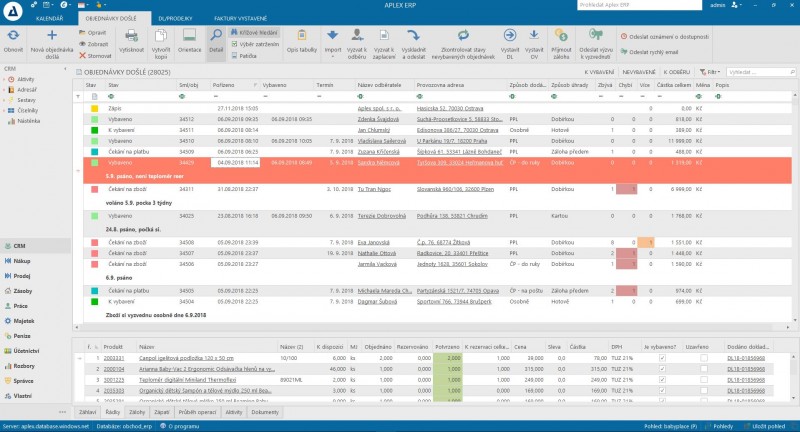Toggle 'Je vybaveno?' checkbox for product 3001225

[x=661, y=379]
